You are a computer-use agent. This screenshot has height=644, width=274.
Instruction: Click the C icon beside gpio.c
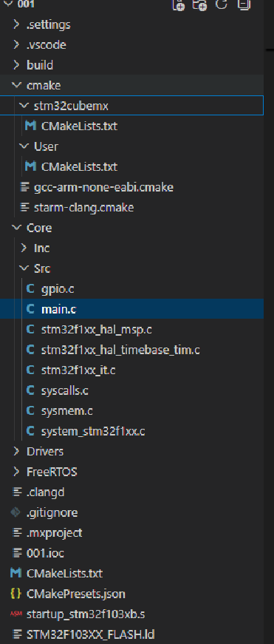coord(30,289)
